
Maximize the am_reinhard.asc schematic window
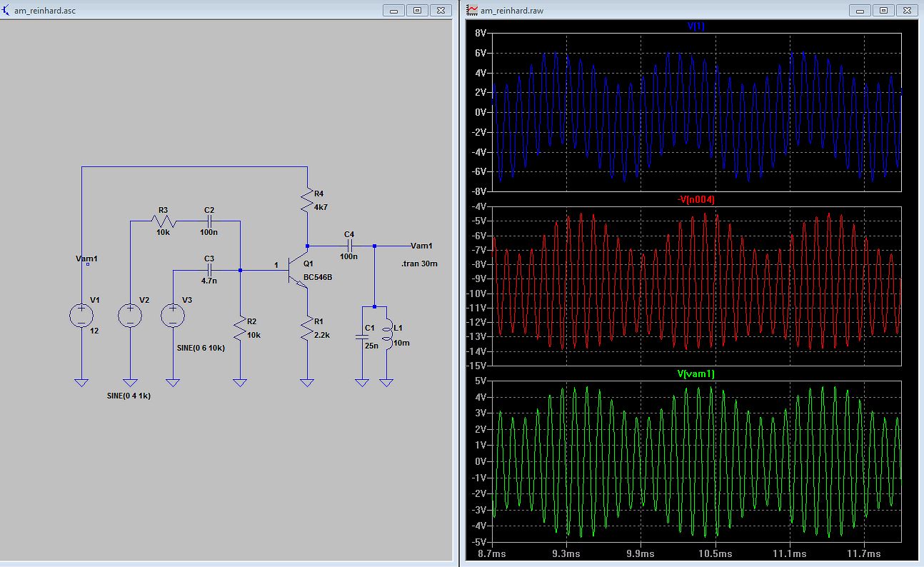click(418, 10)
